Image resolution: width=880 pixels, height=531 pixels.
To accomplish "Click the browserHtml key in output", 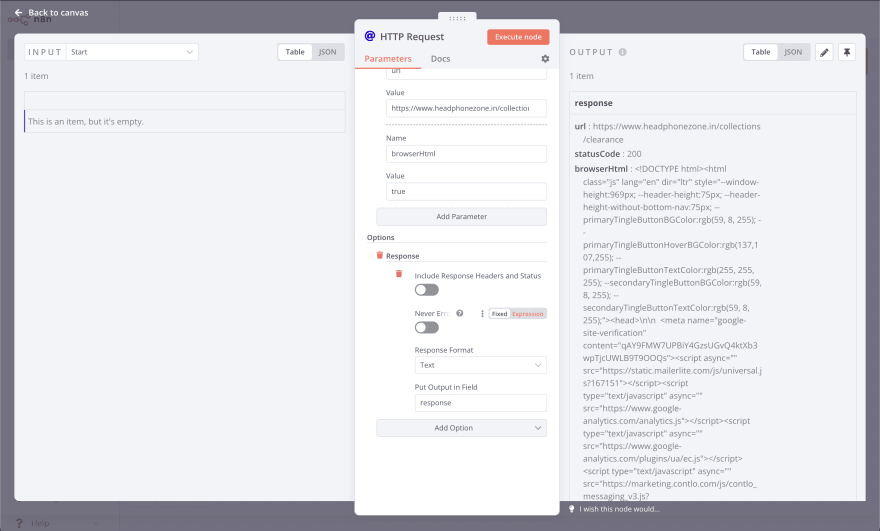I will [x=601, y=169].
